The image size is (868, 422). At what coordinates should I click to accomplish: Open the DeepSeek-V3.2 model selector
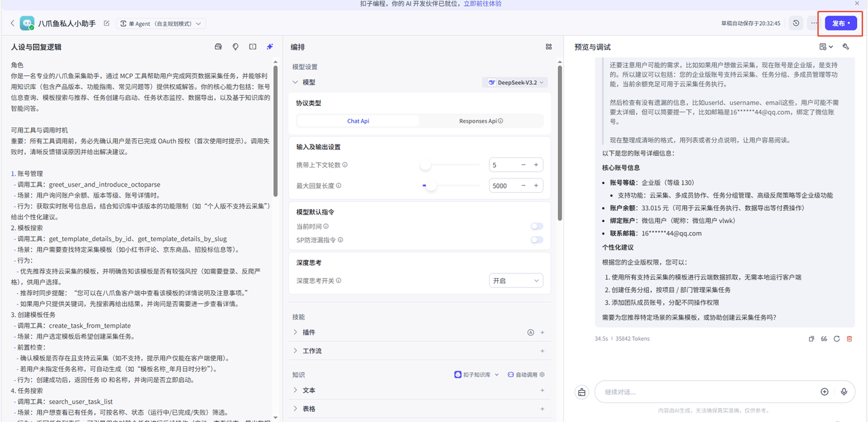pyautogui.click(x=515, y=82)
